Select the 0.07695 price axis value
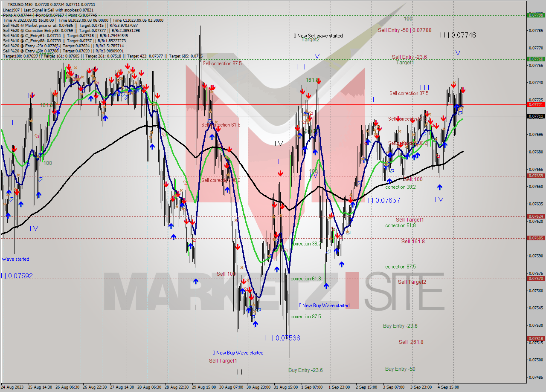 536,135
